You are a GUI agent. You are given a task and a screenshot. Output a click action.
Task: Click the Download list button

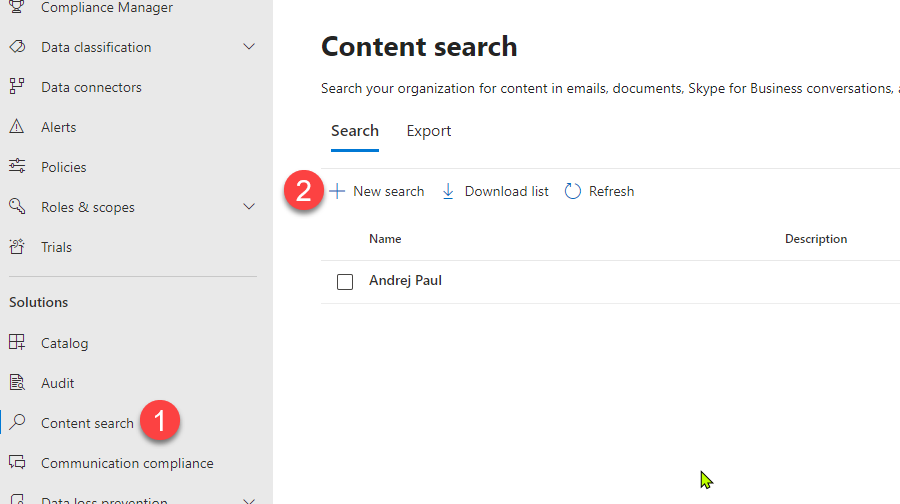pos(495,191)
